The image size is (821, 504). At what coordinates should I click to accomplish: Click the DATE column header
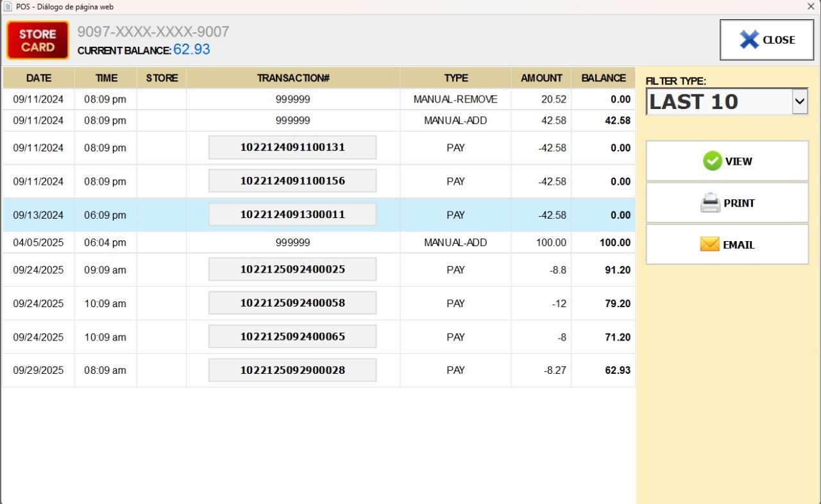pos(38,78)
